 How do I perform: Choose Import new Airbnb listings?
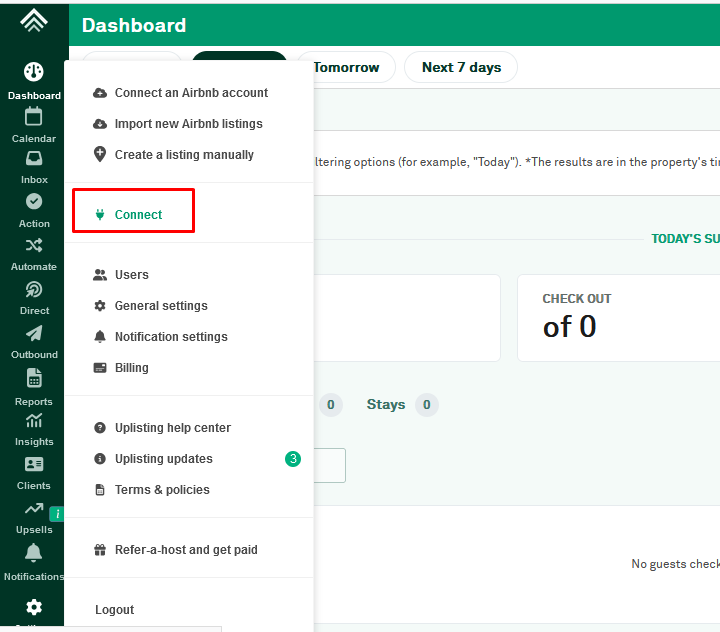point(189,124)
